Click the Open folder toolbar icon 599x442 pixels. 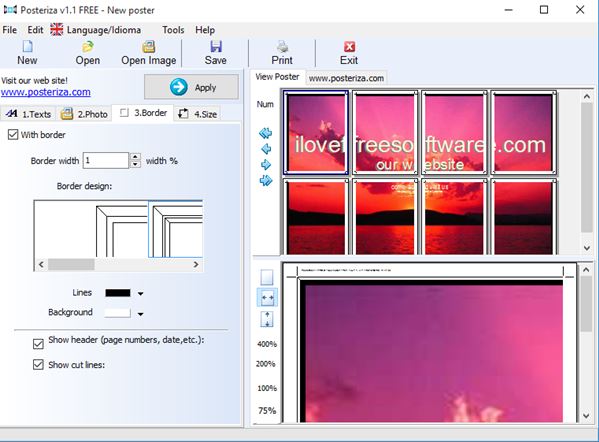point(88,47)
